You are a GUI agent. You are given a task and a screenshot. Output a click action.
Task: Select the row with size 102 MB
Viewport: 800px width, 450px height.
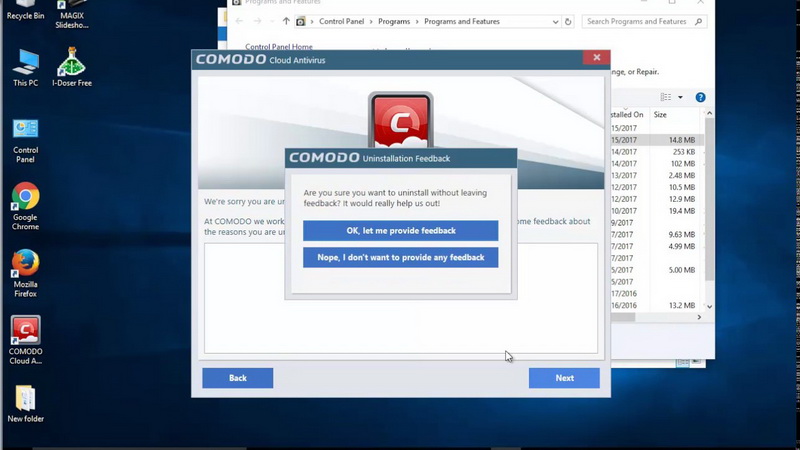click(x=657, y=163)
